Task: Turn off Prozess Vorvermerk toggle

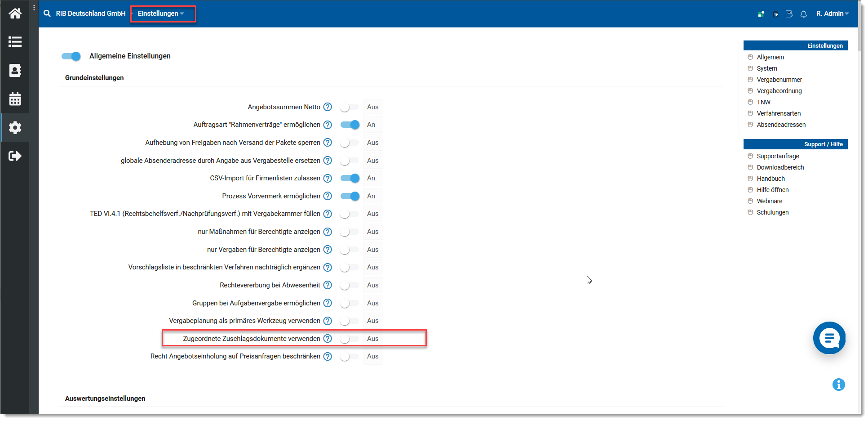Action: (350, 196)
